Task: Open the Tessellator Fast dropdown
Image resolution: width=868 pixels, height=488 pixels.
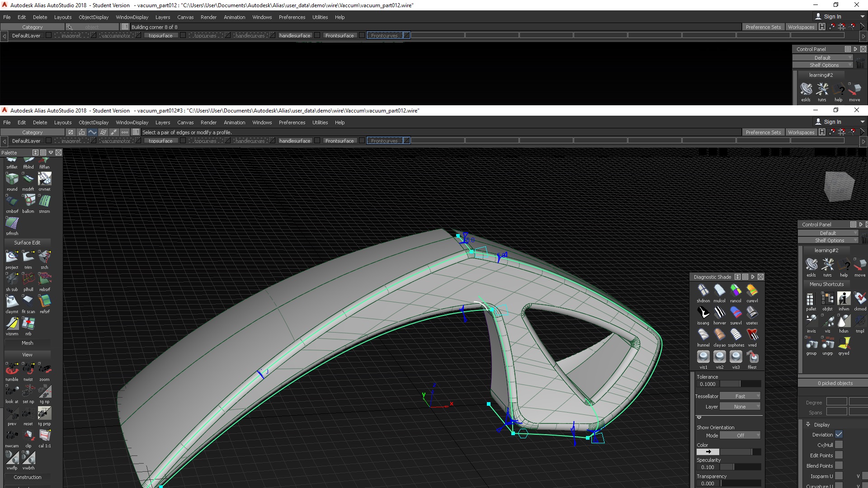Action: click(x=740, y=396)
